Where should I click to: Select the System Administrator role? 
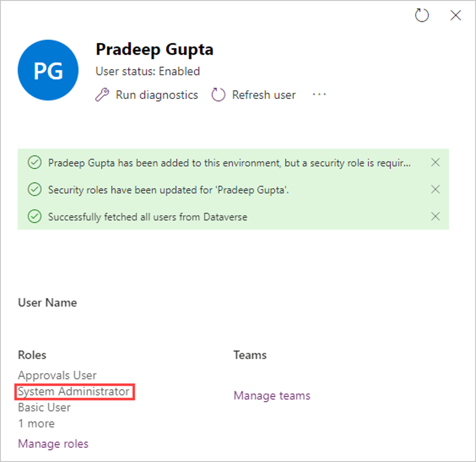74,392
